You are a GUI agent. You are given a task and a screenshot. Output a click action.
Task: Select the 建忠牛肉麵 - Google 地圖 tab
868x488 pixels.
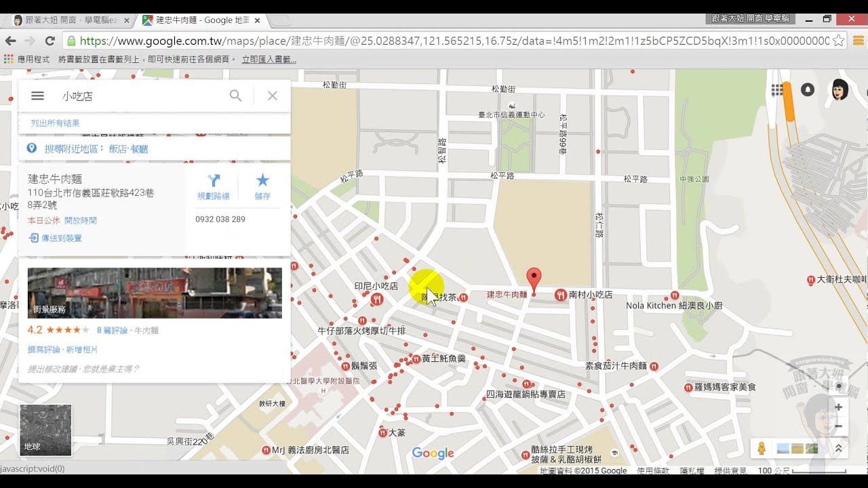201,20
